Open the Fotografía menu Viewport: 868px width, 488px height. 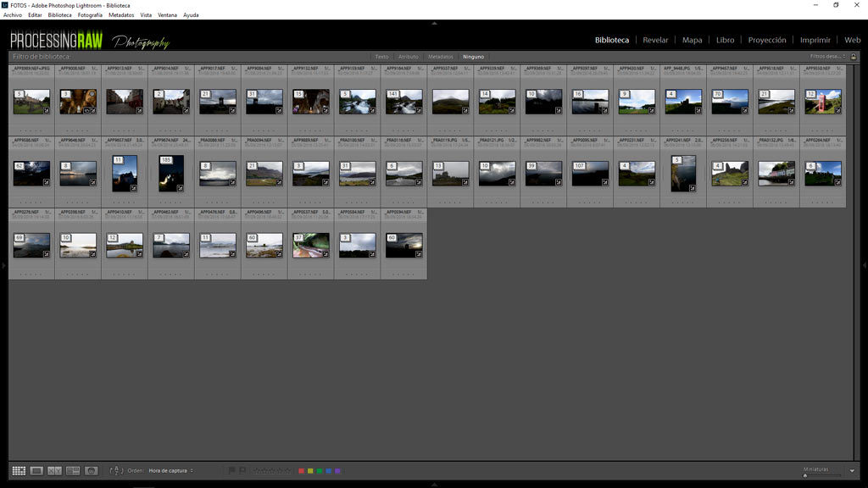click(x=90, y=14)
